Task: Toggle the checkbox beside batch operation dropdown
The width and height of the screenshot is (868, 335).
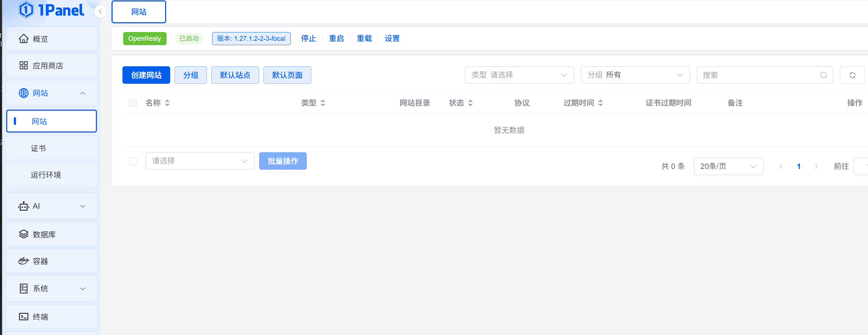Action: click(133, 161)
